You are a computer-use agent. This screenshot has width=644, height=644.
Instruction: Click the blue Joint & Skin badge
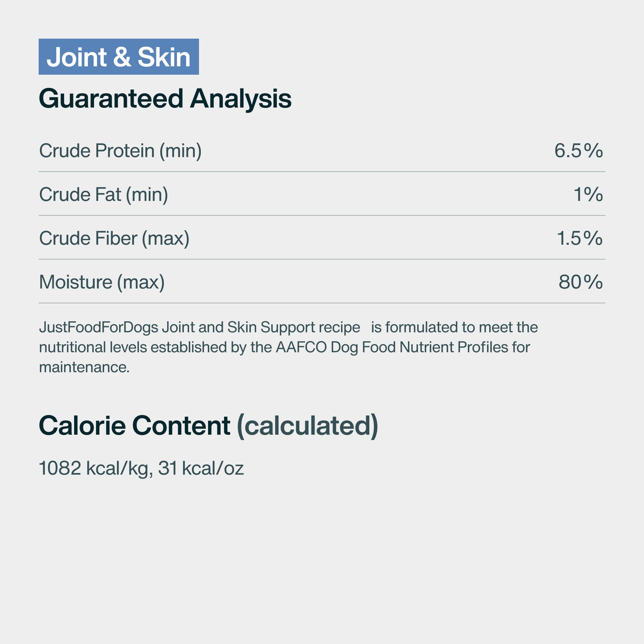click(119, 57)
